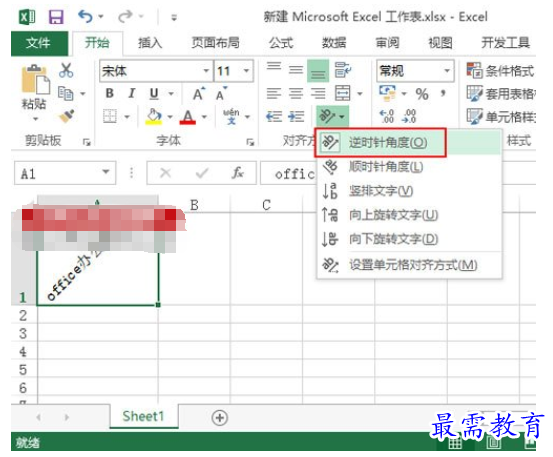
Task: Click the Save icon in quick access toolbar
Action: [56, 17]
